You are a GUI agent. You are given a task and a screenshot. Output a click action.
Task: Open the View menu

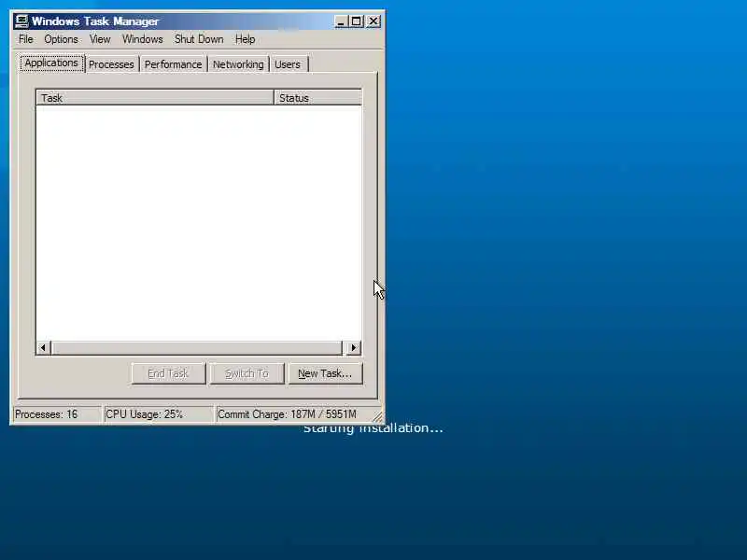(x=100, y=39)
